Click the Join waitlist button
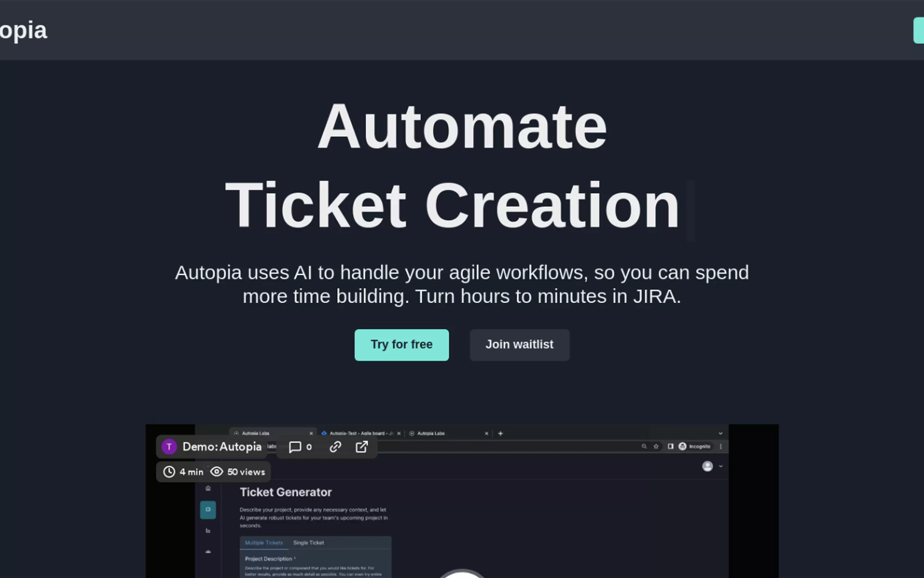This screenshot has height=578, width=924. click(519, 345)
